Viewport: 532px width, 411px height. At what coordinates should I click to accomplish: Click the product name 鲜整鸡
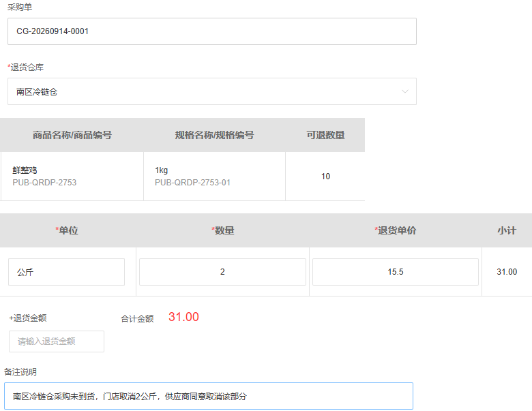coord(25,170)
